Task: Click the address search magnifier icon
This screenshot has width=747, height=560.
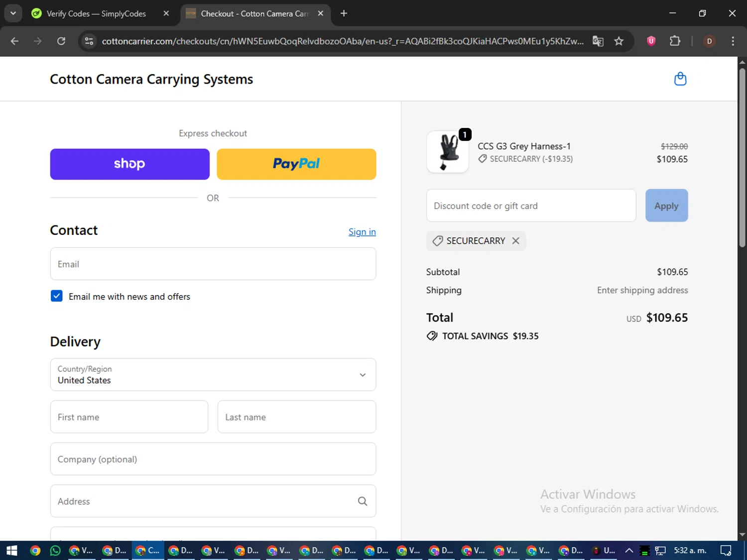Action: click(363, 501)
